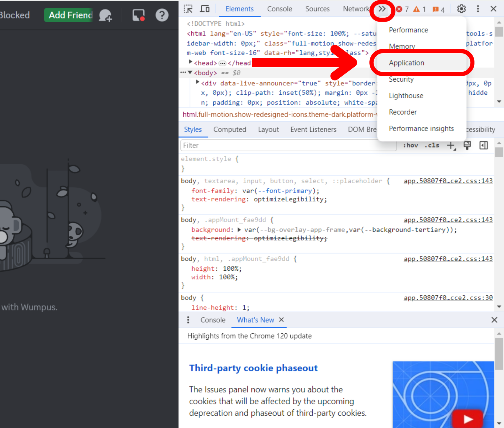This screenshot has width=504, height=428.
Task: Expand background property value triangle
Action: [x=239, y=230]
